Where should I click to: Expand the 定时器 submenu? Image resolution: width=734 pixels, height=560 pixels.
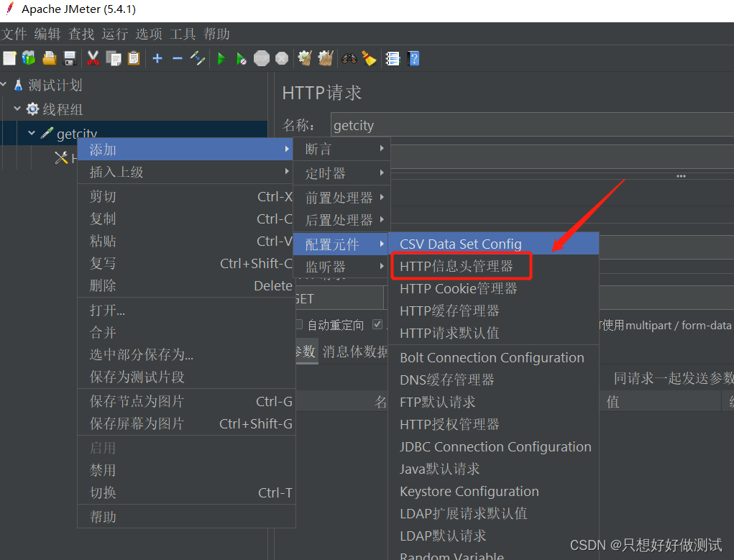[340, 173]
